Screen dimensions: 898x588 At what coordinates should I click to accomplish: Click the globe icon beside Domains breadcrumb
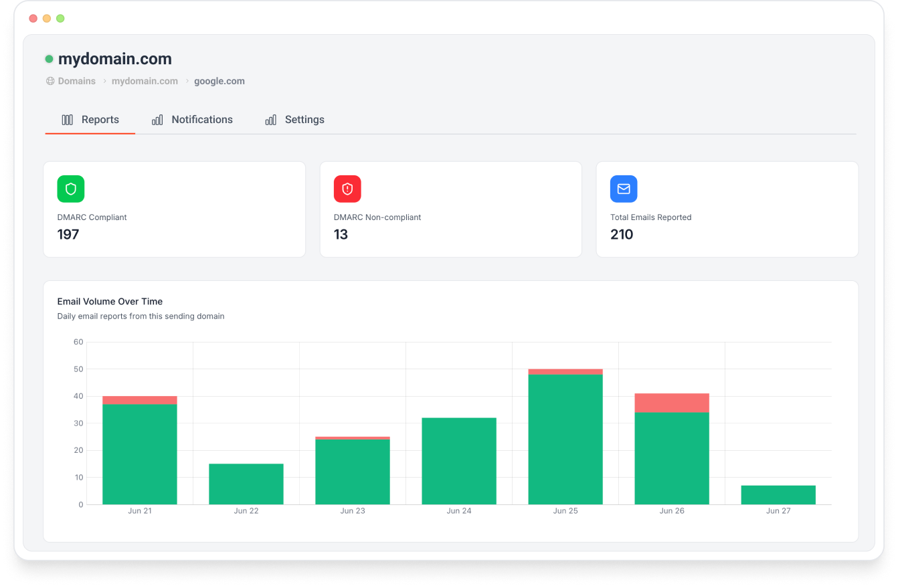(50, 82)
